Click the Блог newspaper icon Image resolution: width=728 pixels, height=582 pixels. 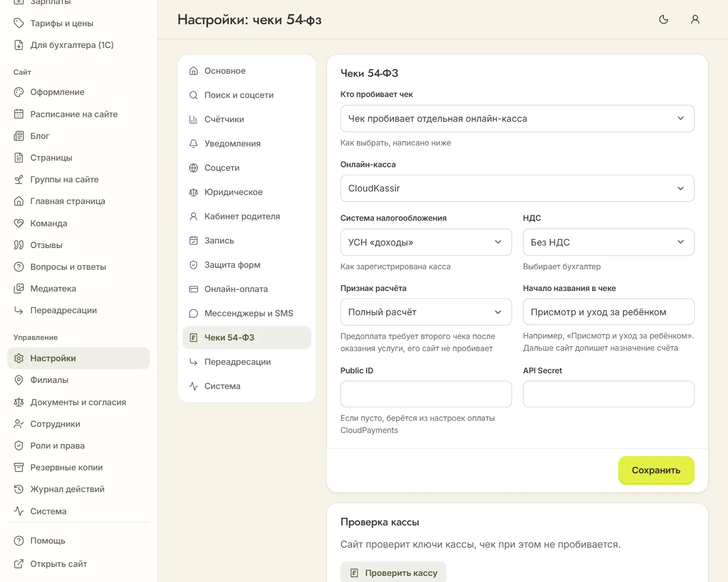pos(19,136)
